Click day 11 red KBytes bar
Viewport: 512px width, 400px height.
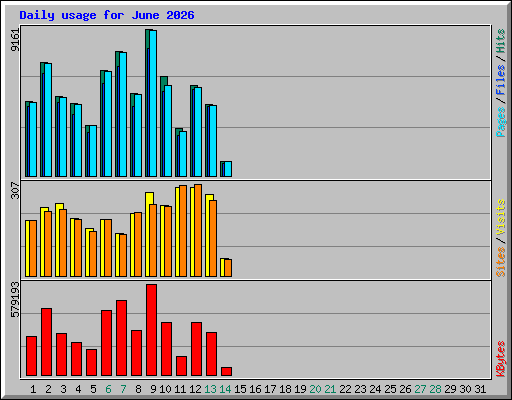[181, 366]
